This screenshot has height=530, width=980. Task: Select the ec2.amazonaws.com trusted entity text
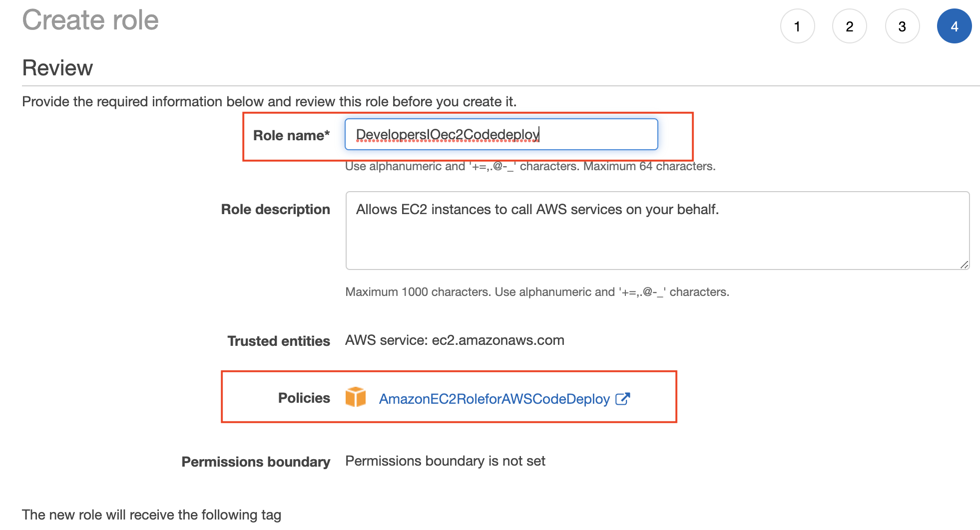(x=498, y=340)
